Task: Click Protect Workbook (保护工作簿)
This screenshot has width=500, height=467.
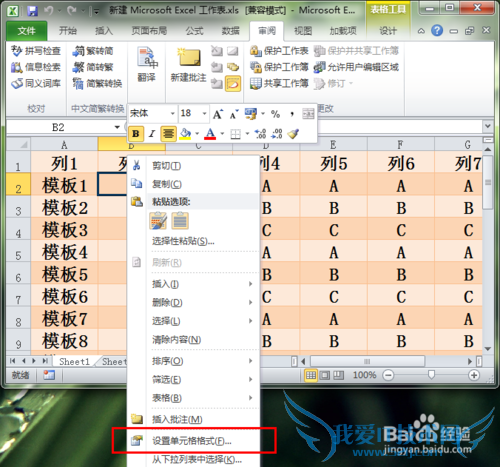Action: tap(279, 67)
